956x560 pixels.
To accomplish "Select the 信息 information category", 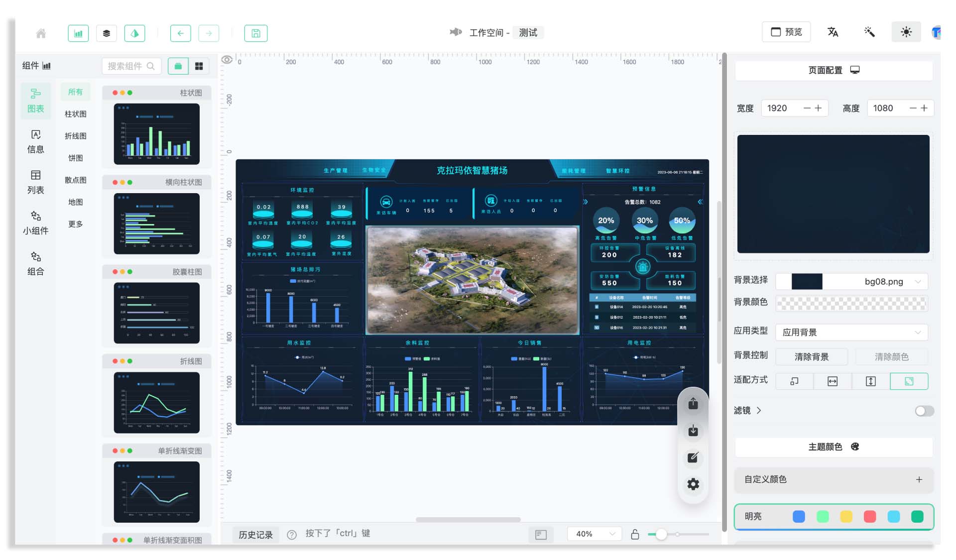I will click(35, 142).
